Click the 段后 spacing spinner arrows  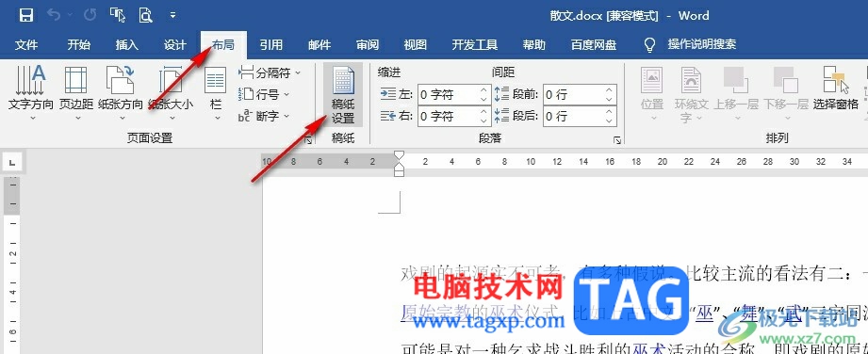tap(610, 116)
